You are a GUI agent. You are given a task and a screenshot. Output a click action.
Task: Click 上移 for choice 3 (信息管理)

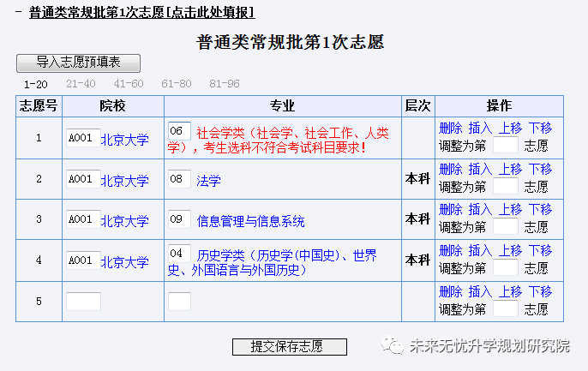point(510,209)
